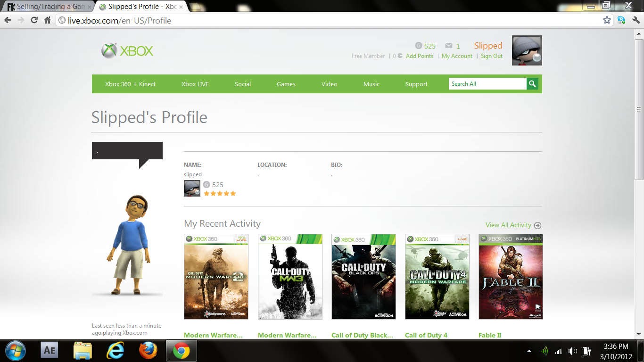Click the Xbox logo in the page header
Viewport: 644px width, 362px height.
127,51
